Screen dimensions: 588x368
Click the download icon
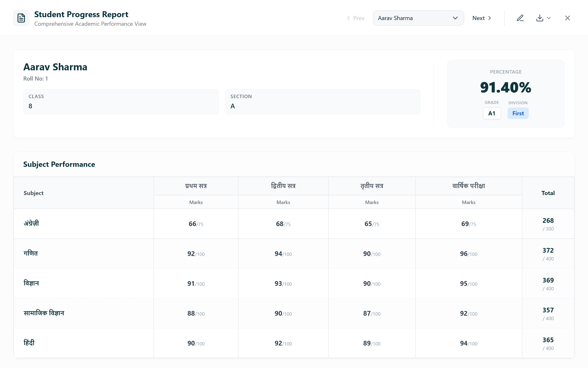540,18
